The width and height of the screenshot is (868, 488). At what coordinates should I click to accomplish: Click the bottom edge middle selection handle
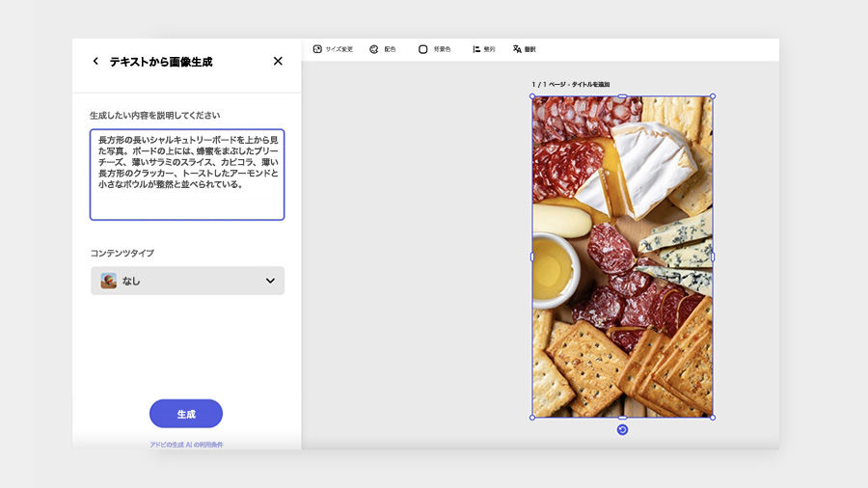click(x=622, y=418)
